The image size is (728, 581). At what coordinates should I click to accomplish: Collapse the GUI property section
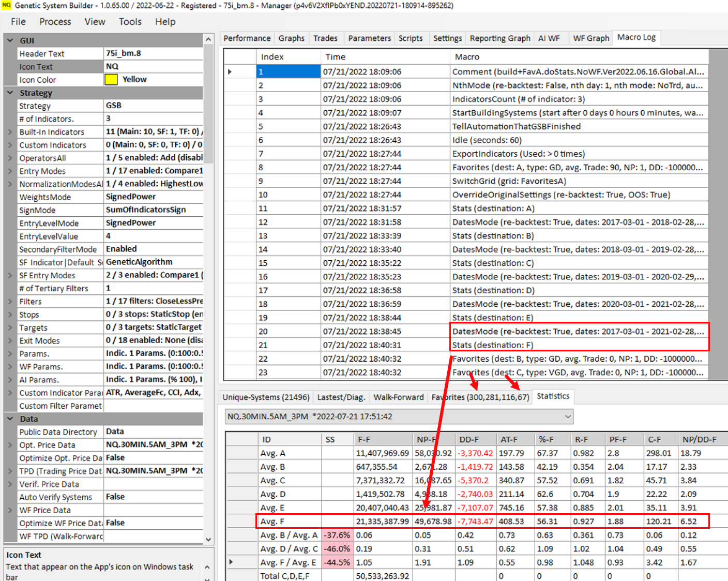10,40
